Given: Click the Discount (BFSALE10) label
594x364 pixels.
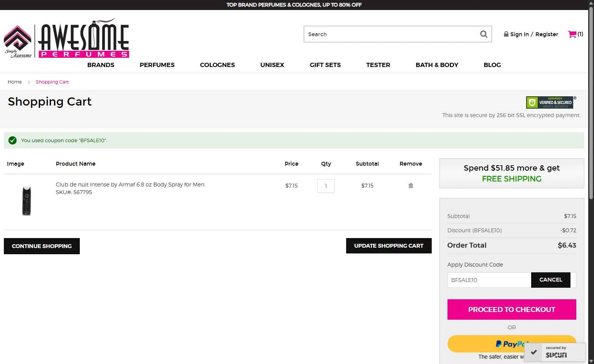Looking at the screenshot, I should (x=475, y=230).
